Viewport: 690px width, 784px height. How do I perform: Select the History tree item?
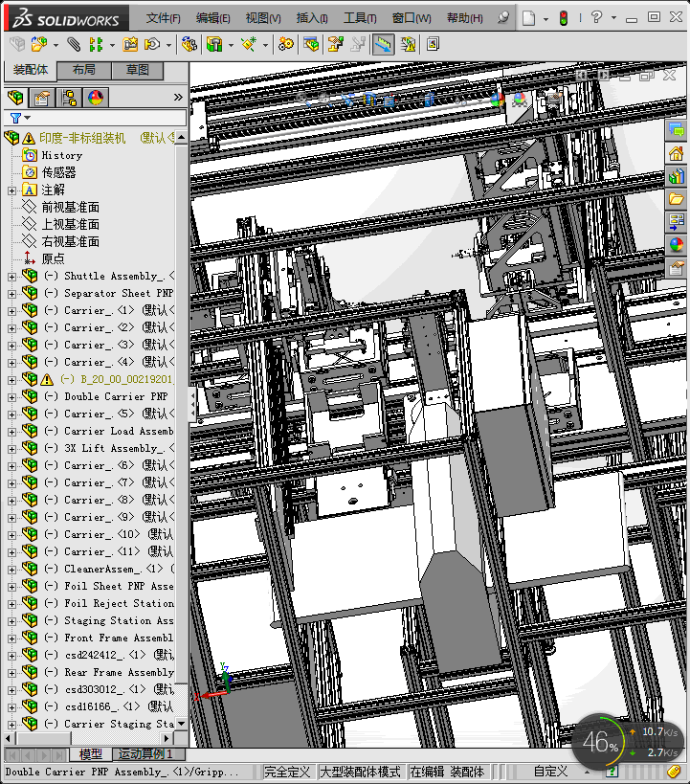coord(61,155)
